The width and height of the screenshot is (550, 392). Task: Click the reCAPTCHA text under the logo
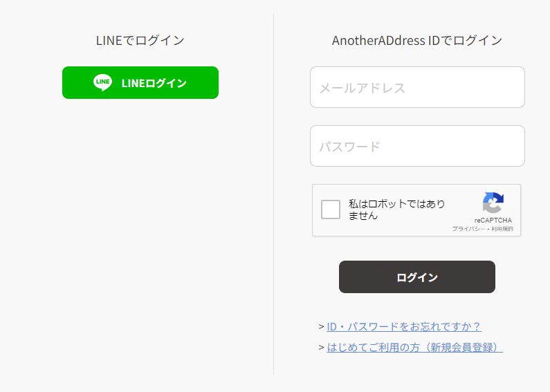pyautogui.click(x=493, y=220)
